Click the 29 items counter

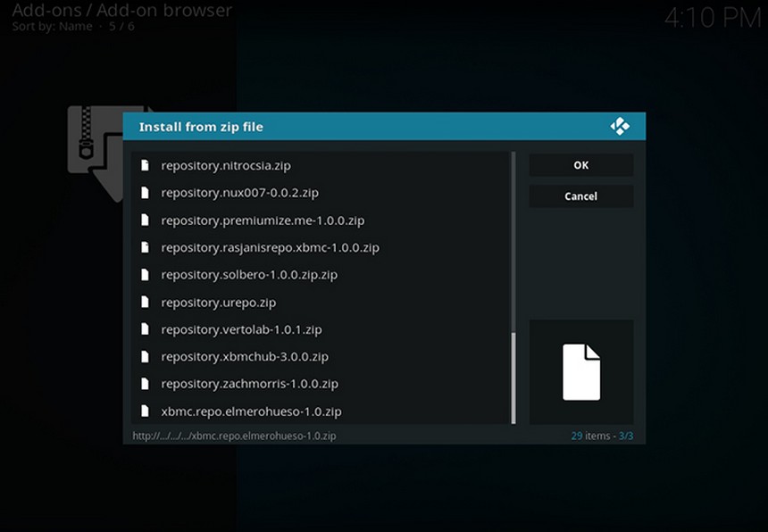pos(590,436)
